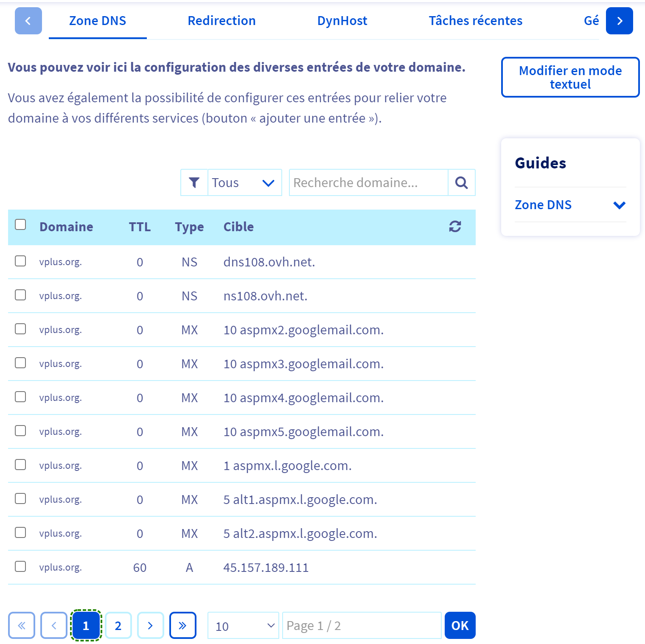Open the Tous record type filter
Screen dimensions: 645x644
[244, 182]
